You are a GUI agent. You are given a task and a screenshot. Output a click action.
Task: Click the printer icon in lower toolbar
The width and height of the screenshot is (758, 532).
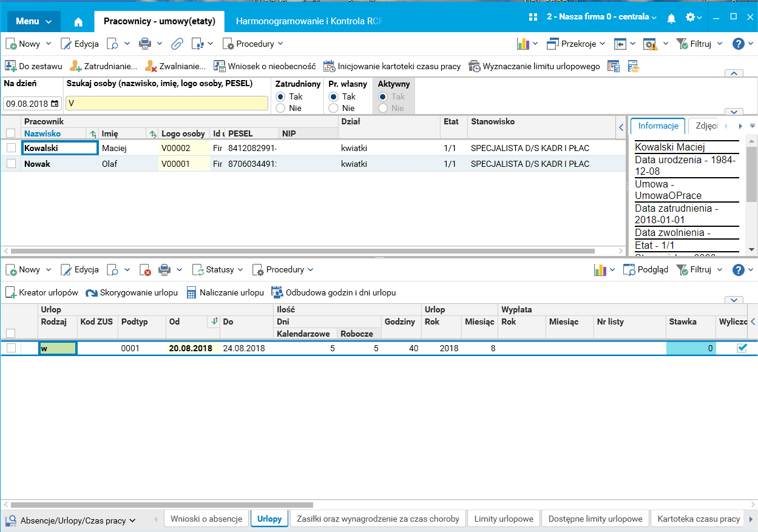[x=164, y=270]
